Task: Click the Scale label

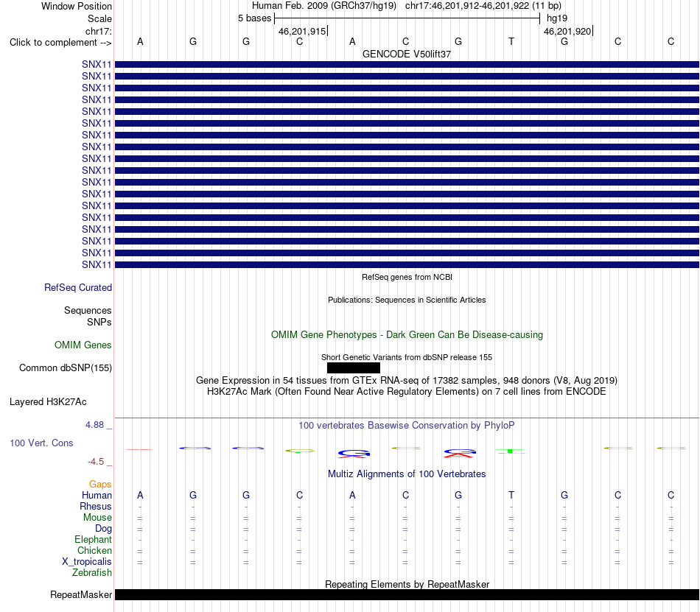Action: [x=99, y=18]
